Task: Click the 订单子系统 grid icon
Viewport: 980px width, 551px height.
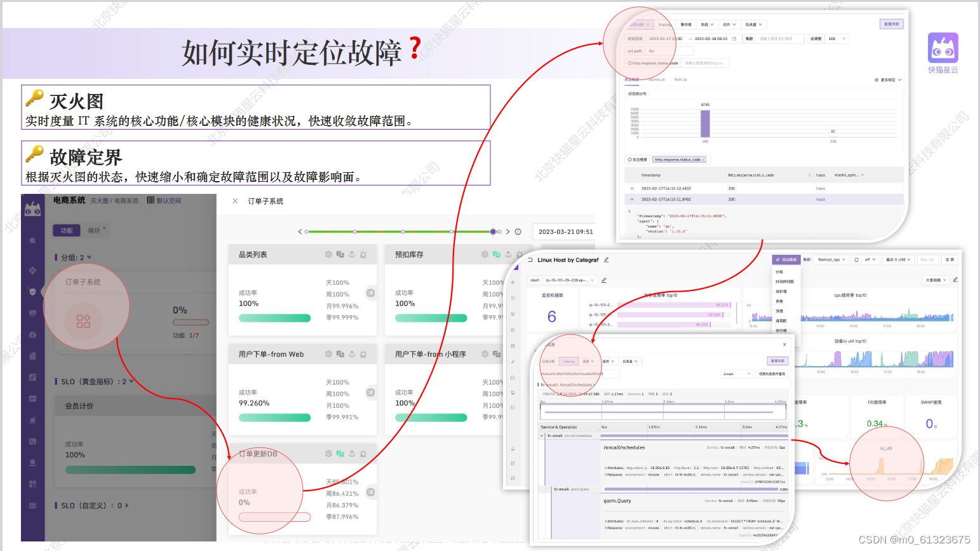Action: [84, 321]
